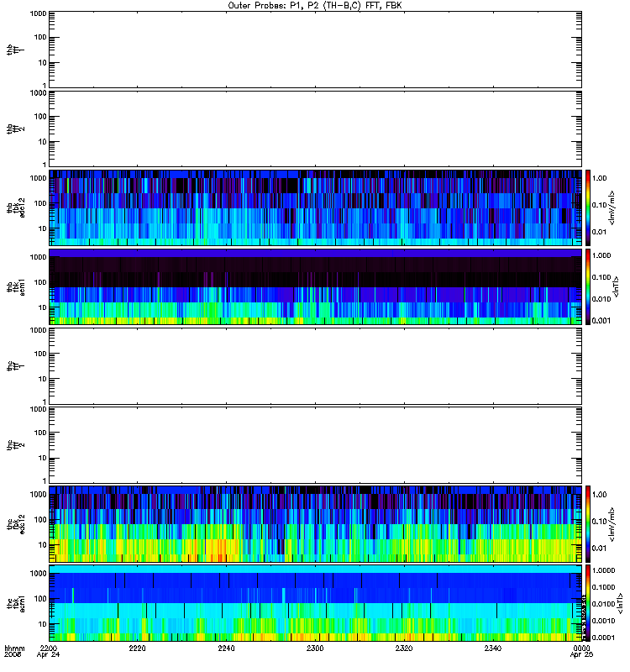Image resolution: width=630 pixels, height=672 pixels.
Task: Click the '2200' time axis label
Action: point(49,648)
